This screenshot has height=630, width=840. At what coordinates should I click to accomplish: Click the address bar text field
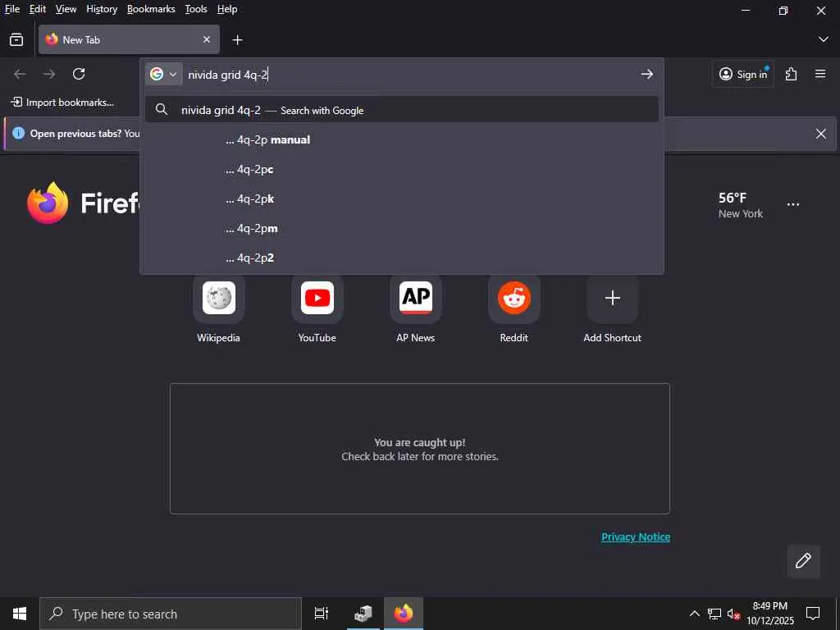(410, 75)
